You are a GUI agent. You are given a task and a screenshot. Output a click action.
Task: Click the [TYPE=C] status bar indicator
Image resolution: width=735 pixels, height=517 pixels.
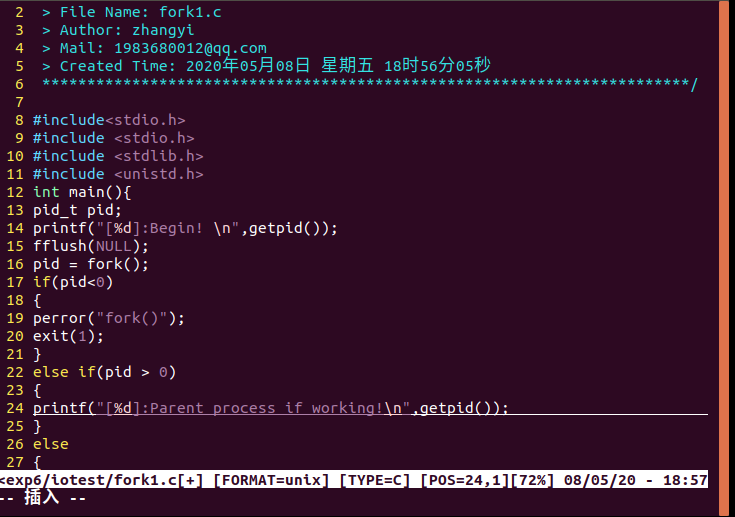tap(375, 481)
